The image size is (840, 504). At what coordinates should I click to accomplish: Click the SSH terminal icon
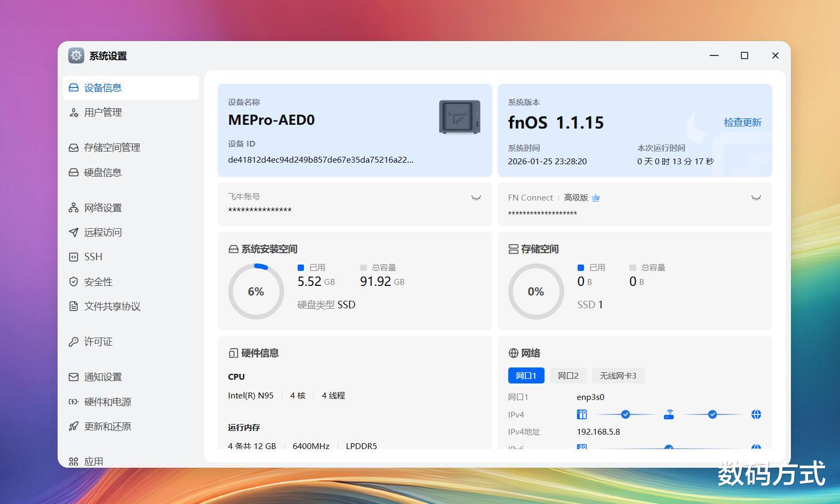(74, 257)
